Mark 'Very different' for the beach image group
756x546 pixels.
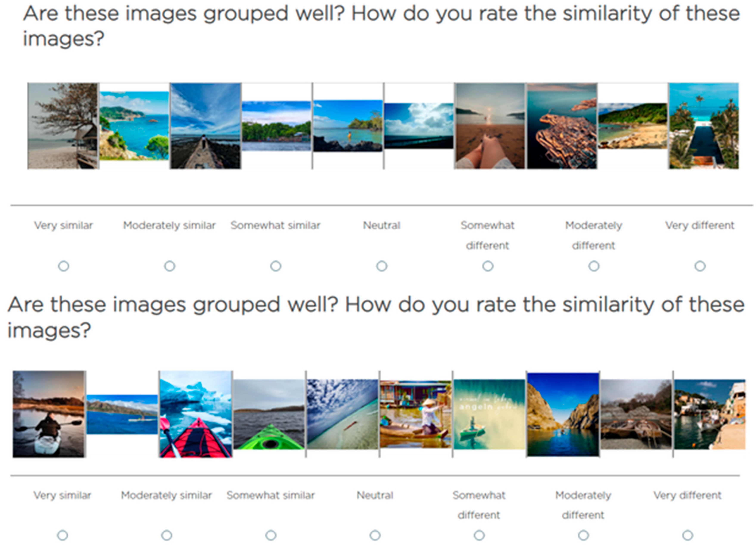click(700, 266)
